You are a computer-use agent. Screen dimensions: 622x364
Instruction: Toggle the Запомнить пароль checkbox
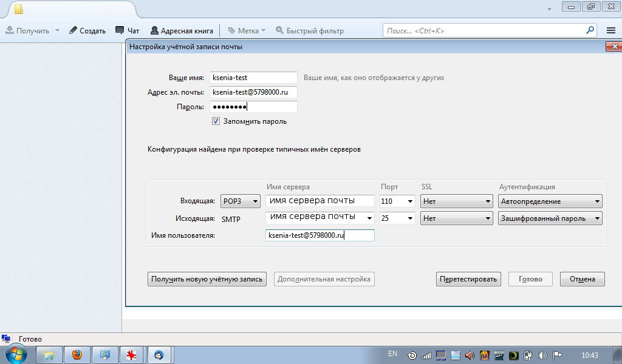(x=216, y=121)
